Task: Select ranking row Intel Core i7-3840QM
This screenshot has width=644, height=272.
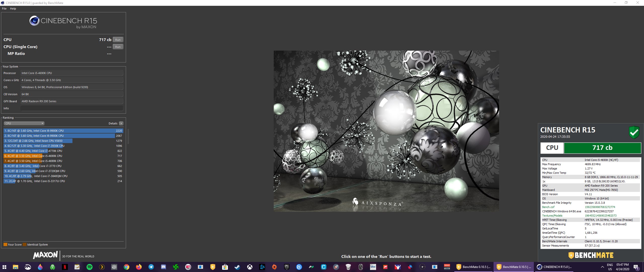Action: [x=63, y=176]
